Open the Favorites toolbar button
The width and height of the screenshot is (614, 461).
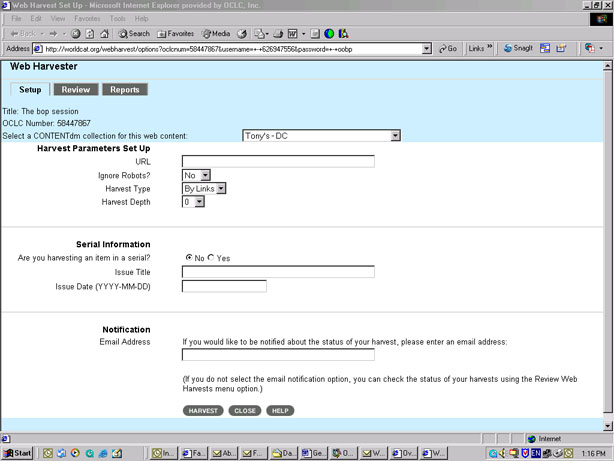coord(175,33)
